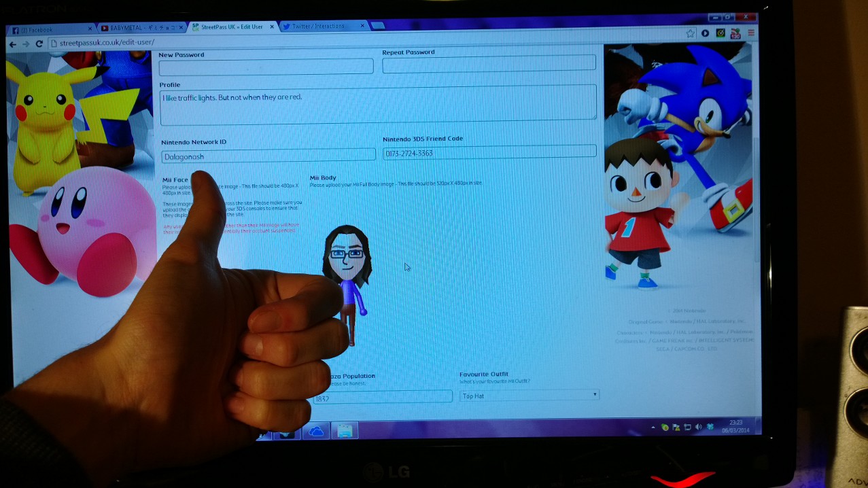Viewport: 868px width, 488px height.
Task: Click the Action Center flag tray icon
Action: [x=676, y=428]
